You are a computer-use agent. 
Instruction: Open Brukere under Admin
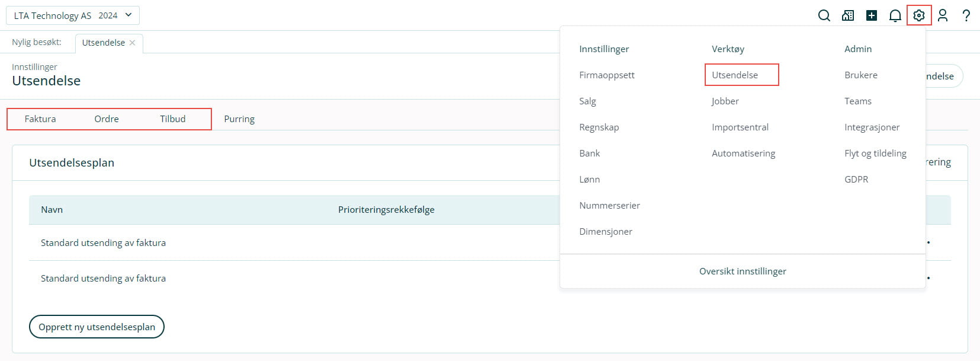[x=861, y=75]
